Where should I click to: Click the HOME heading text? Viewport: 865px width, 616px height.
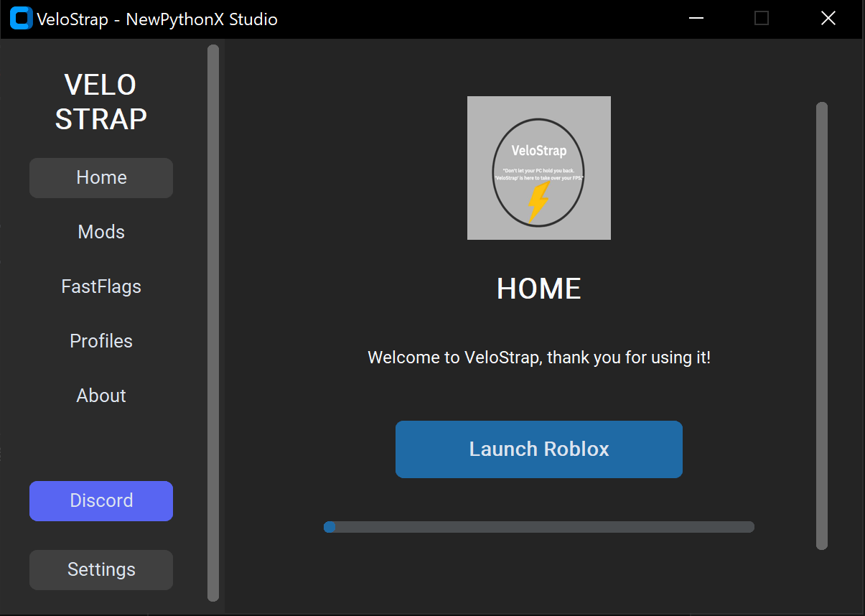pos(539,289)
